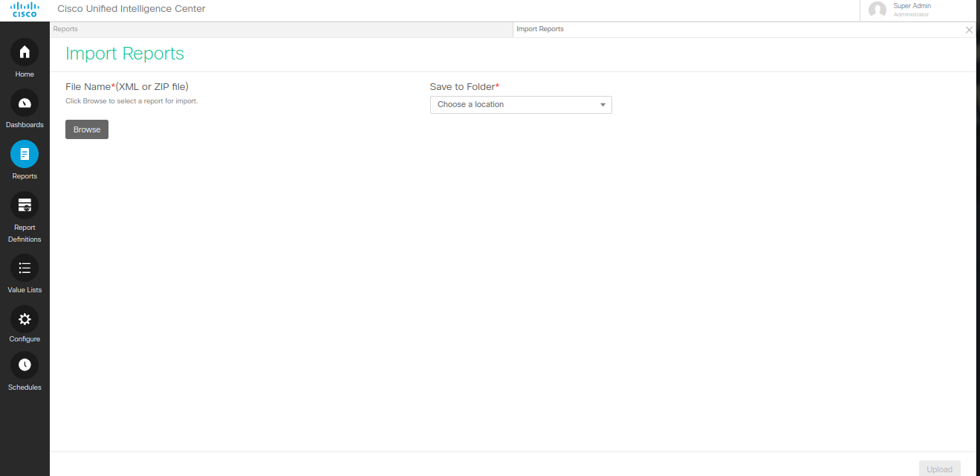Open the Dashboards section icon
Screen dimensions: 980x476
click(x=25, y=103)
